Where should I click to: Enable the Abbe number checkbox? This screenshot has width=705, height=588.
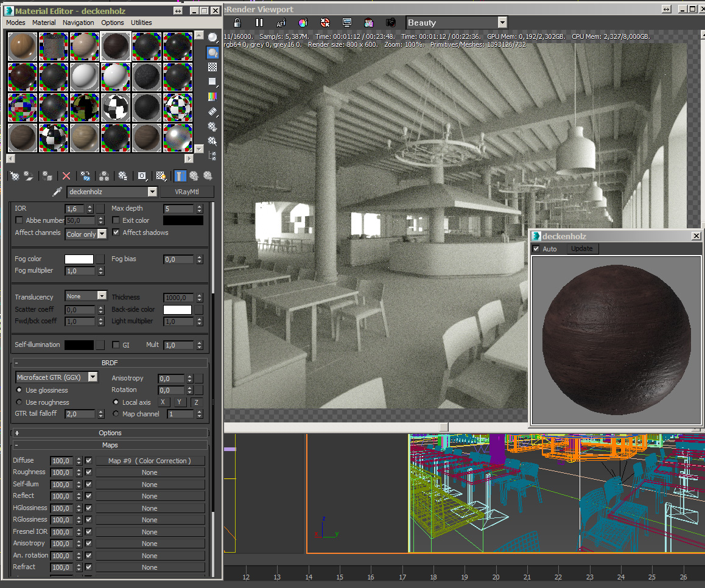(19, 220)
